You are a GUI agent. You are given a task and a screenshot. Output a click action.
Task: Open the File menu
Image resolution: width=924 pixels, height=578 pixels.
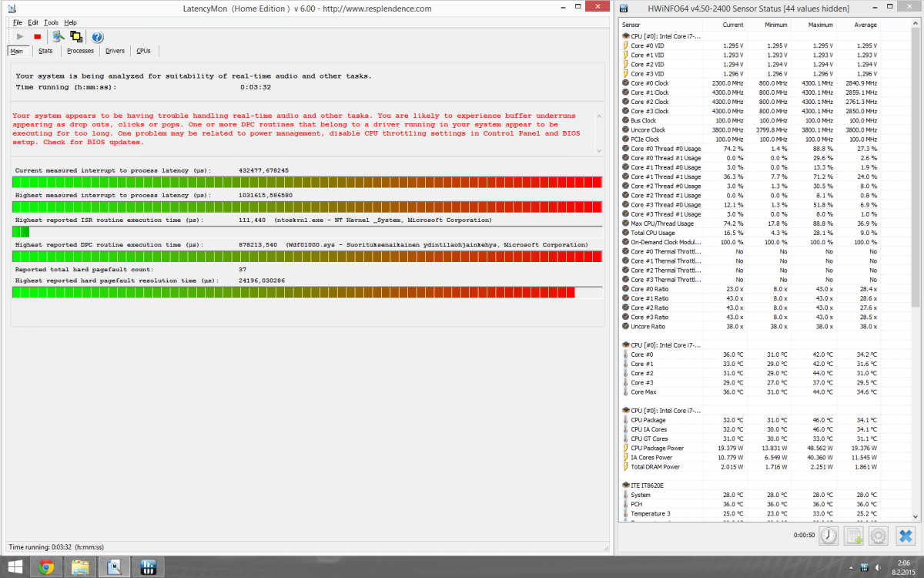click(18, 22)
